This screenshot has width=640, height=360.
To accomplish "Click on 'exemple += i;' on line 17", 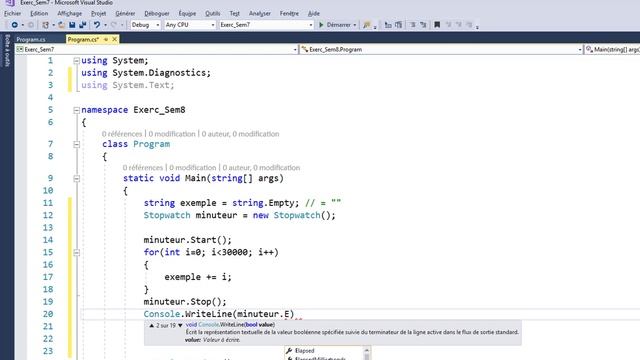I will [x=198, y=277].
